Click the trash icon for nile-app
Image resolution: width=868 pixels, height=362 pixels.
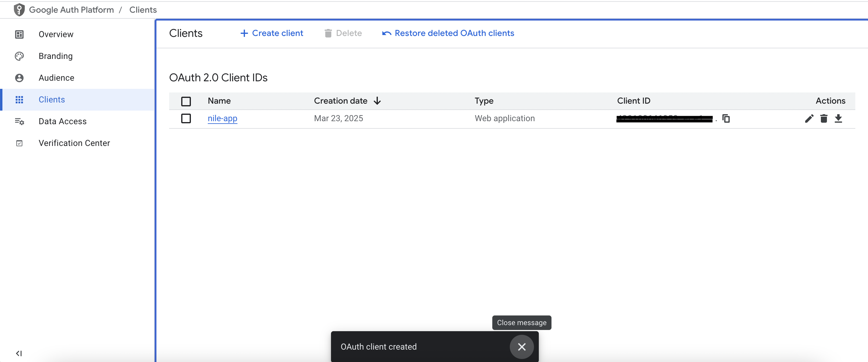(824, 119)
